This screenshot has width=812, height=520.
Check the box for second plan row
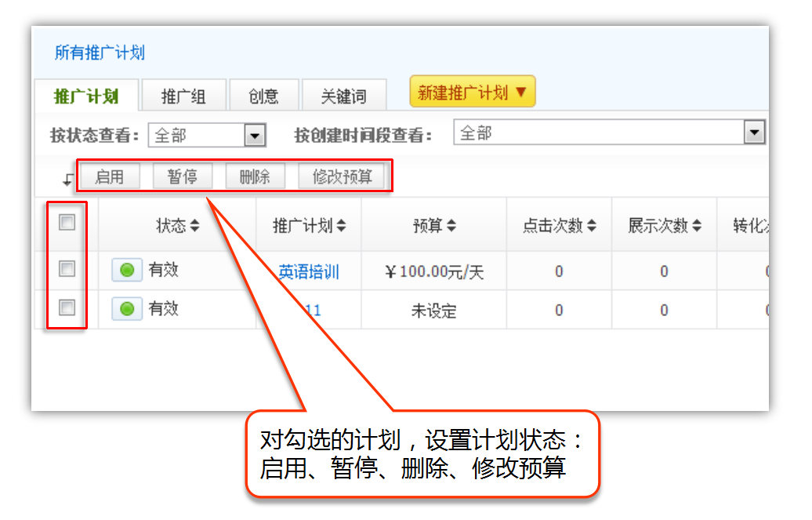tap(67, 307)
